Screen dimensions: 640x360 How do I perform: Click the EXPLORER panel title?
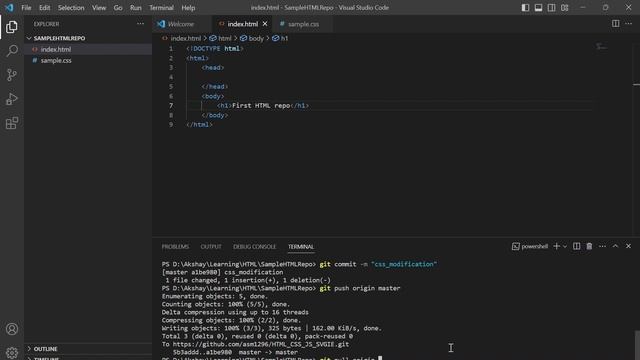tap(46, 24)
